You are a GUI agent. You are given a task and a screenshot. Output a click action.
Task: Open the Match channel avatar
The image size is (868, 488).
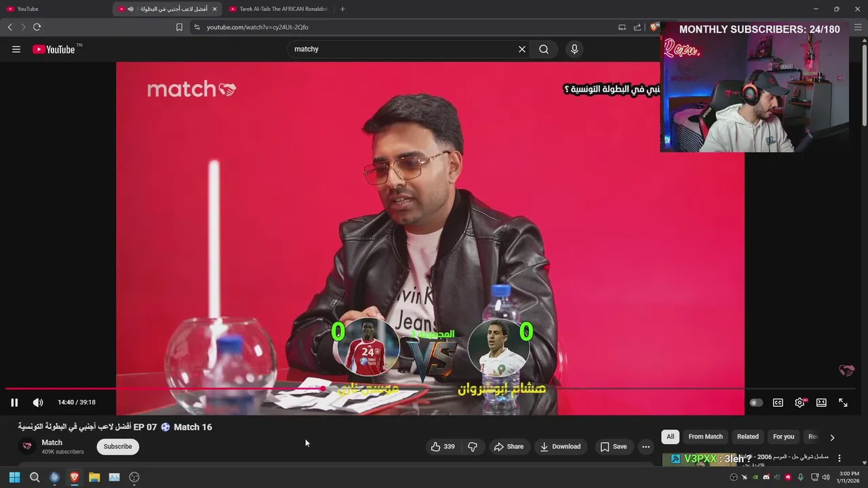[x=28, y=446]
